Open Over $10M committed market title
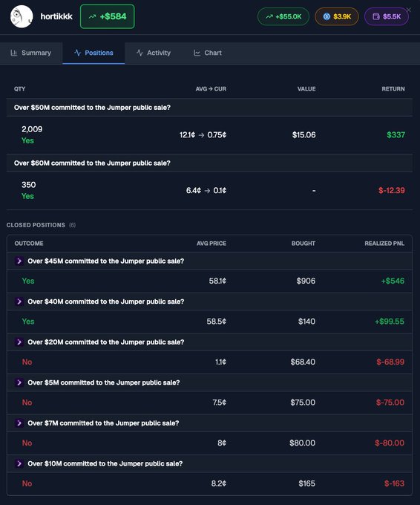420x505 pixels. tap(105, 464)
